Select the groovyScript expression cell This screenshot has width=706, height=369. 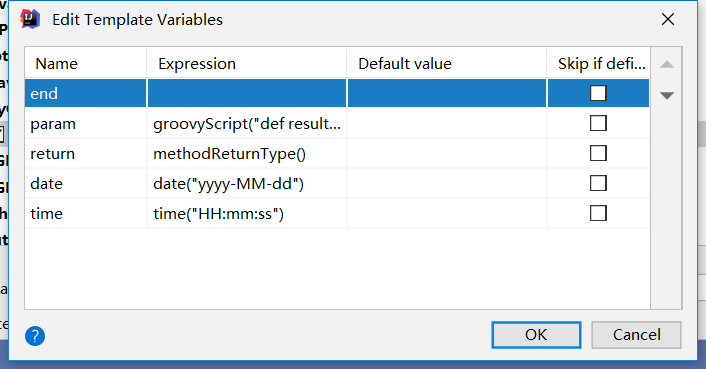(247, 123)
